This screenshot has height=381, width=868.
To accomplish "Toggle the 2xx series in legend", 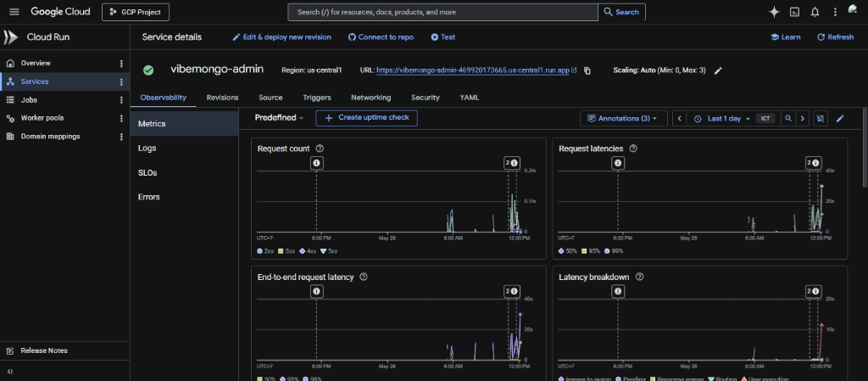I will 265,251.
